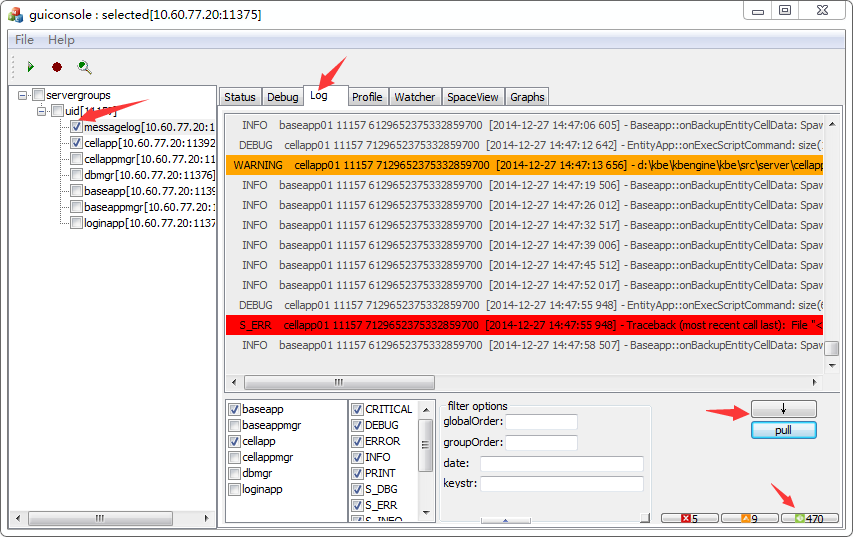Click the guiconsole app icon in title bar
Image resolution: width=853 pixels, height=537 pixels.
(x=16, y=10)
